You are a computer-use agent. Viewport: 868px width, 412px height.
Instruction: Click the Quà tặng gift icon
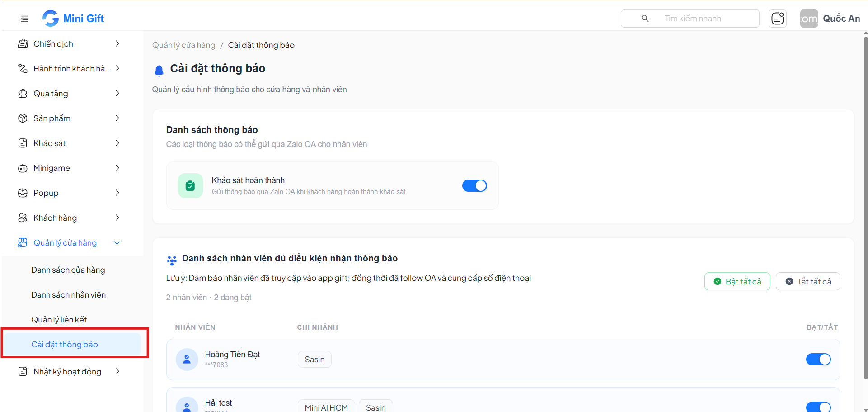(x=23, y=94)
